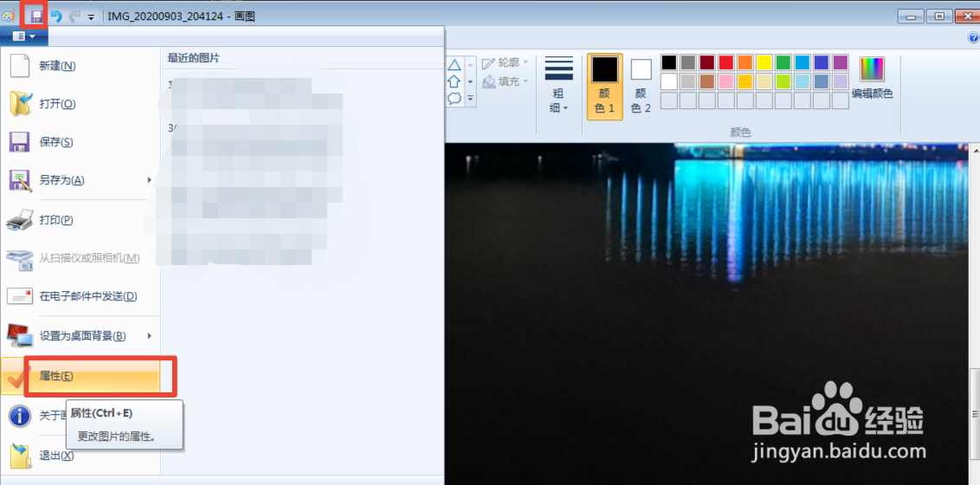Choose 打印(P) from the file menu
This screenshot has width=980, height=485.
click(80, 220)
